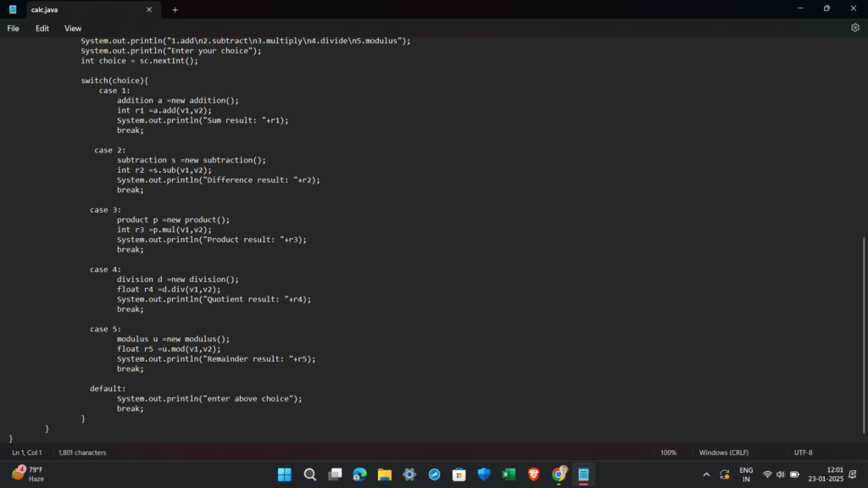The width and height of the screenshot is (868, 488).
Task: Show hidden system tray icons chevron
Action: coord(707,474)
